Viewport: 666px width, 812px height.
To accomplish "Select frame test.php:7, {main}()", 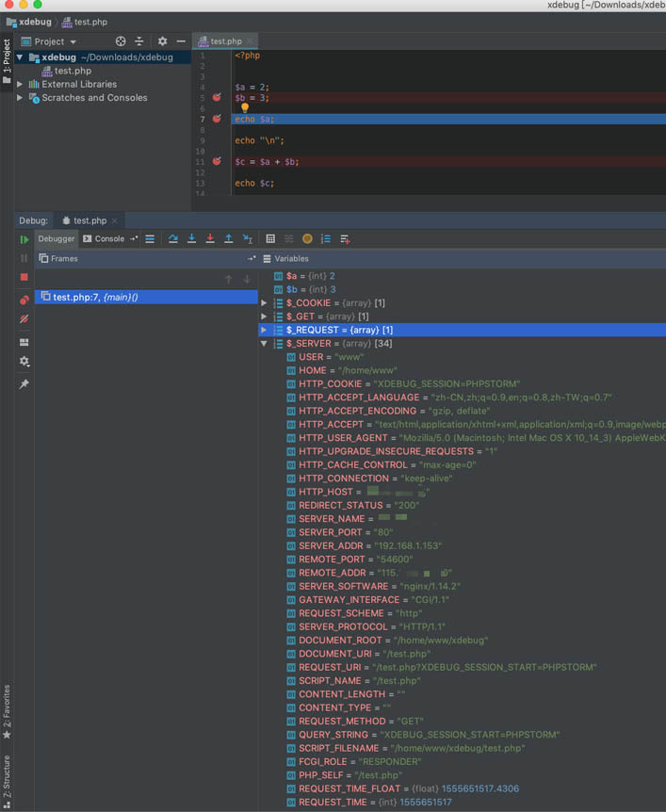I will coord(146,297).
